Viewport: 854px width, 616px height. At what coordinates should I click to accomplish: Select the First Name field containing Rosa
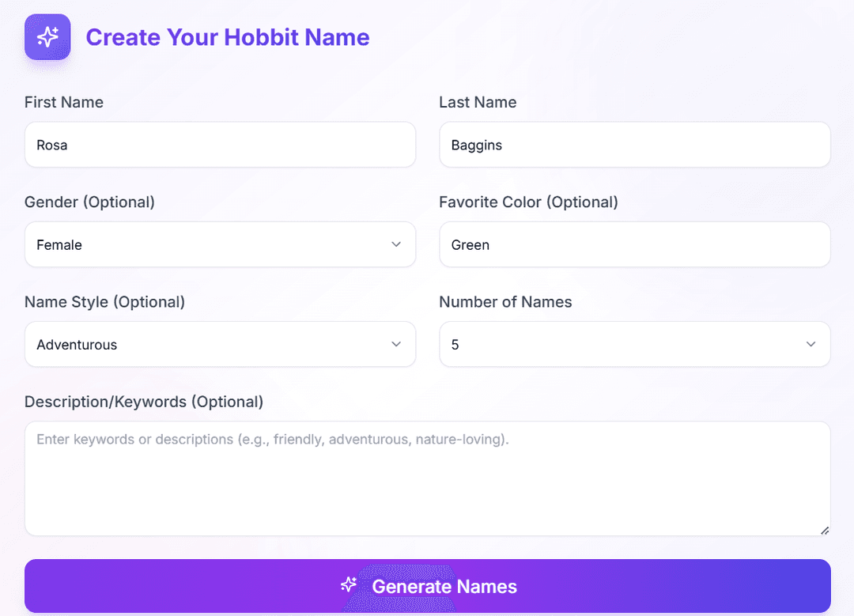point(220,145)
